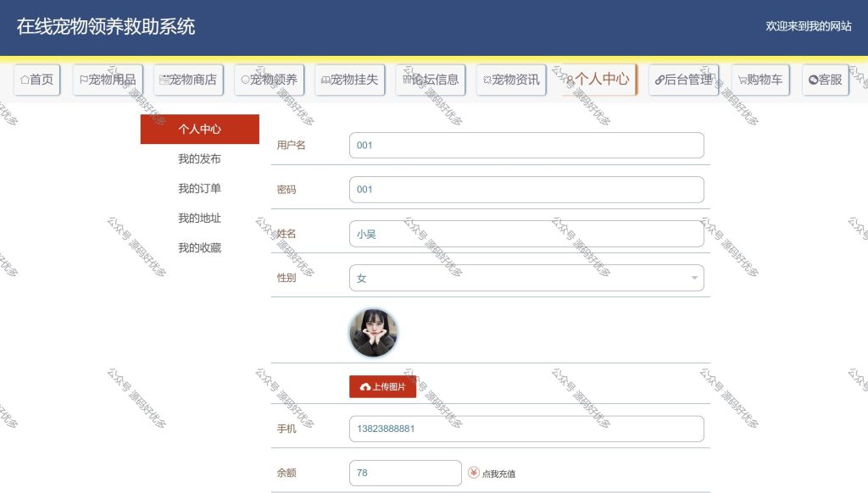The image size is (868, 493).
Task: Go to 首页 home tab
Action: point(36,80)
